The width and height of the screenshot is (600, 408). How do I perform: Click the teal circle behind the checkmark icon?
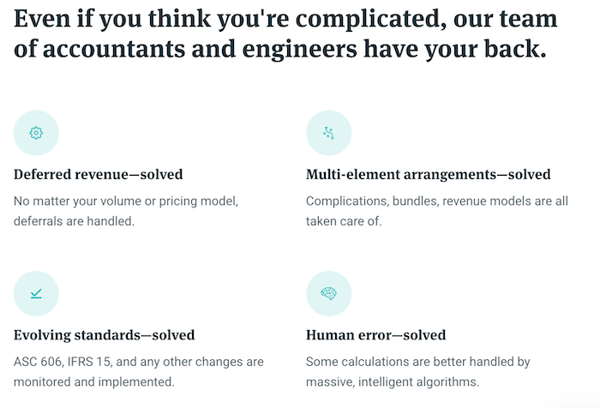36,294
